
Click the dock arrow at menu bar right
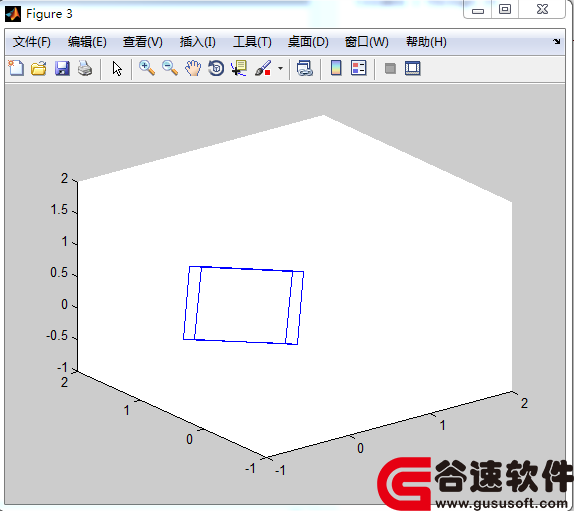[x=556, y=42]
